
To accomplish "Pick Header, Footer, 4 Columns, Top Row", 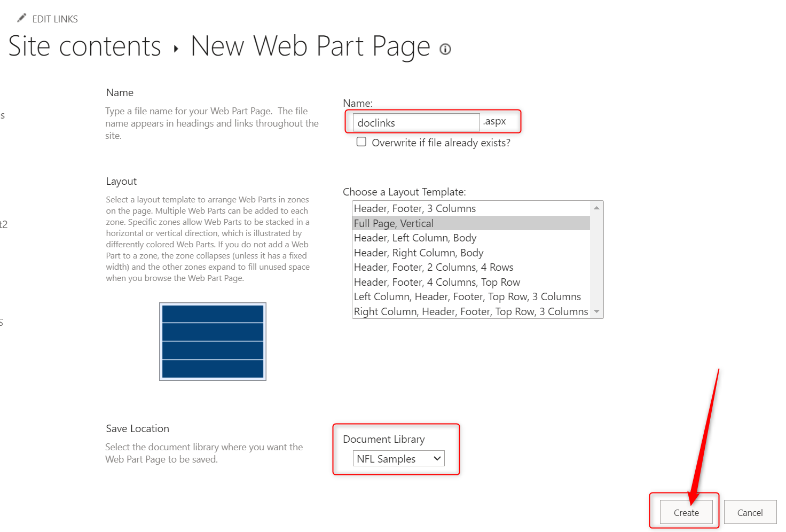I will [x=471, y=282].
